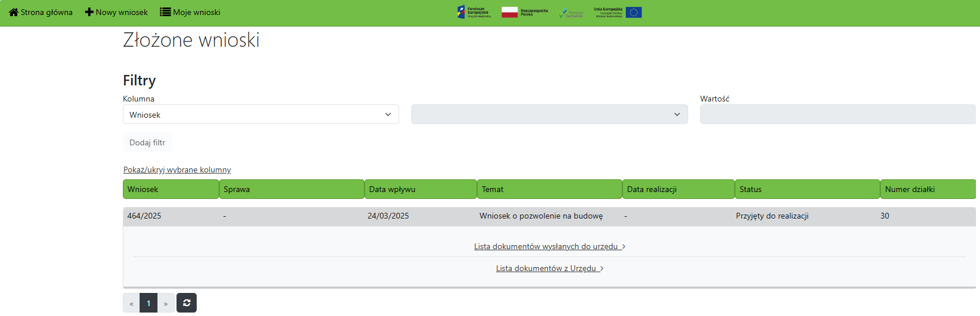Click the Pomorze Zachodnie logo
This screenshot has height=316, width=980.
click(x=571, y=13)
